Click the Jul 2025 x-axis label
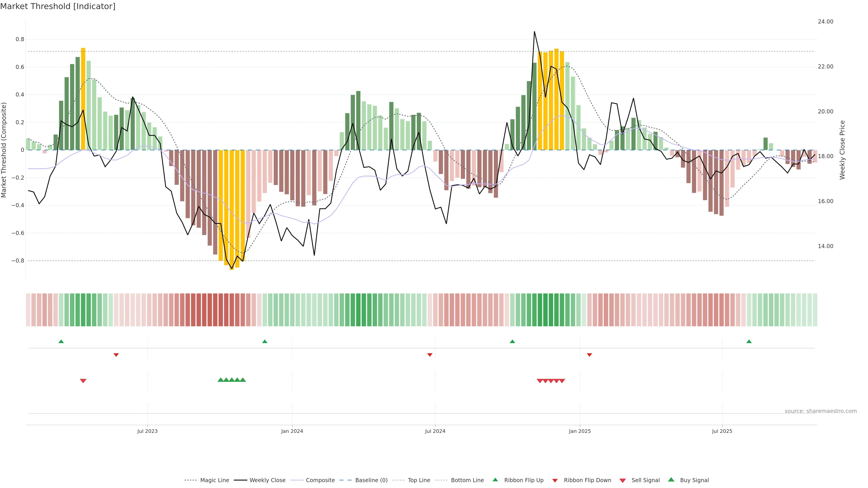This screenshot has width=868, height=488. [722, 431]
